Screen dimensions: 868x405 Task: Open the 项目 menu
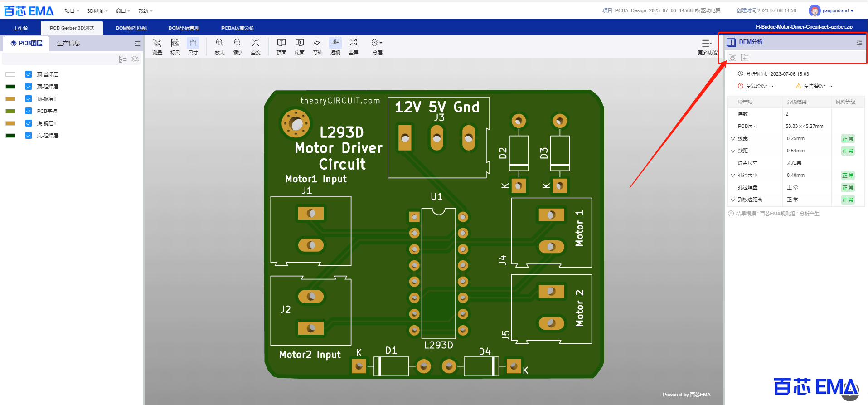[x=72, y=11]
